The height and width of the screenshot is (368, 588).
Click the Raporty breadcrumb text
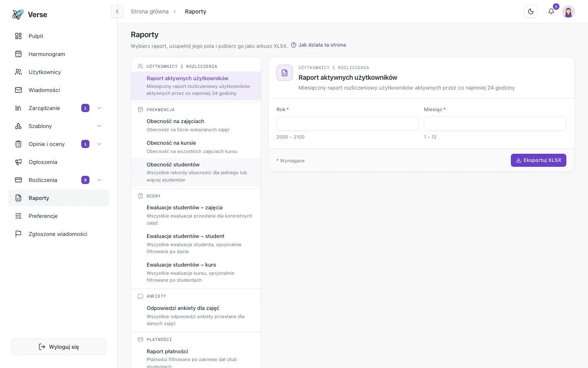tap(196, 11)
